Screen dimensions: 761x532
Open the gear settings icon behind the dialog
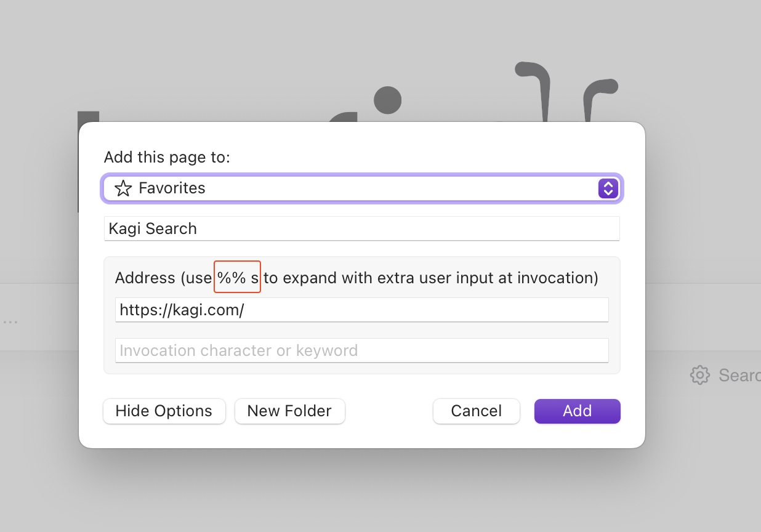(699, 375)
